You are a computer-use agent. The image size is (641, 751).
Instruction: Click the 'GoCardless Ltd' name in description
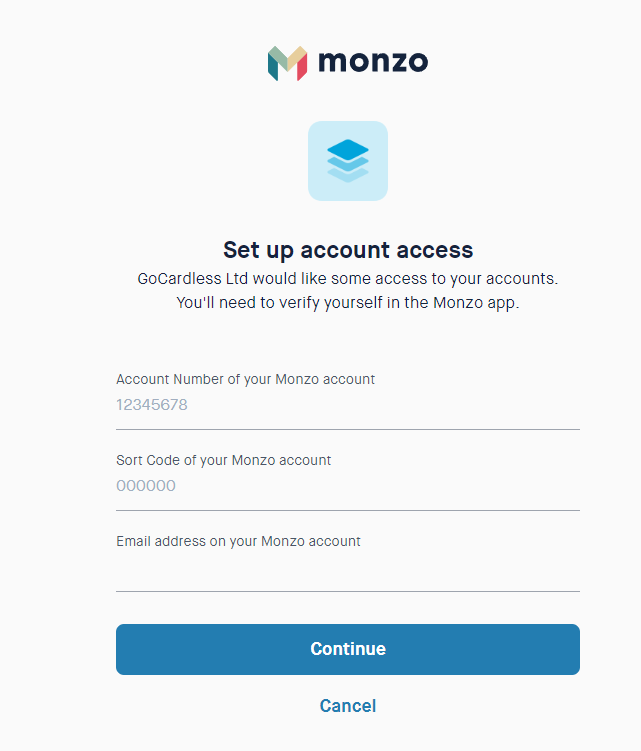(193, 278)
